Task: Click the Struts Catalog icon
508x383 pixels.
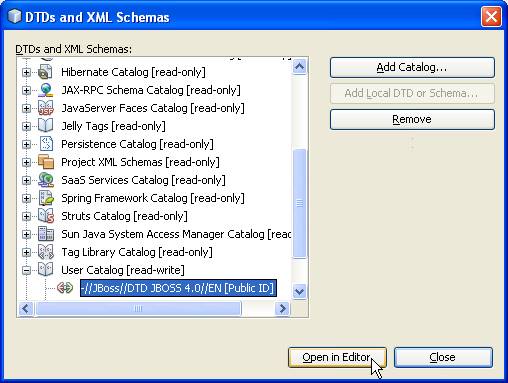Action: click(x=46, y=216)
